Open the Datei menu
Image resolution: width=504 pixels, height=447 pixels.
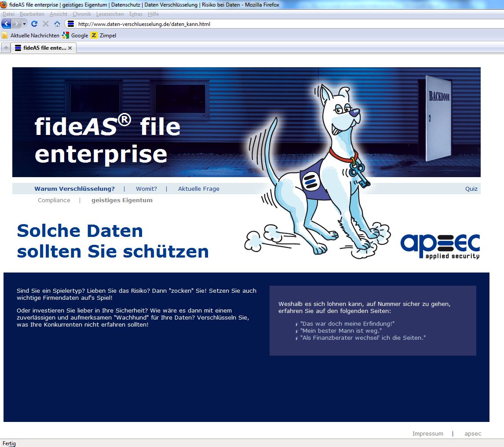point(8,14)
